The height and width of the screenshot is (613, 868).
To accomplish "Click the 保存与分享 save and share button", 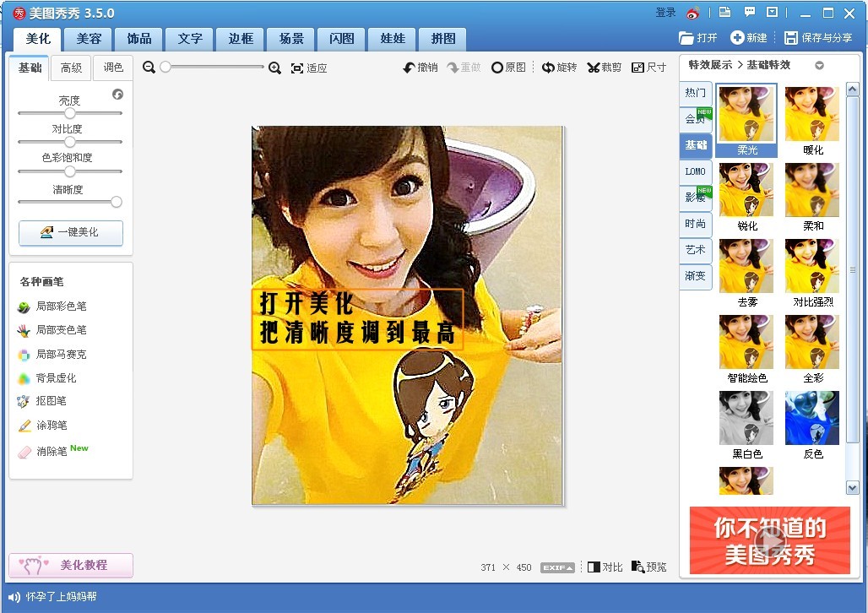I will point(818,38).
